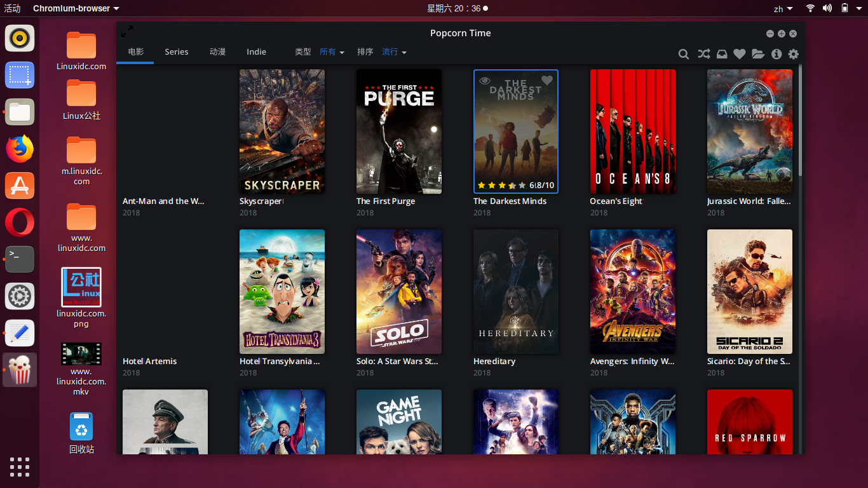Image resolution: width=868 pixels, height=488 pixels.
Task: Click star rating on The Darkest Minds
Action: pyautogui.click(x=501, y=186)
